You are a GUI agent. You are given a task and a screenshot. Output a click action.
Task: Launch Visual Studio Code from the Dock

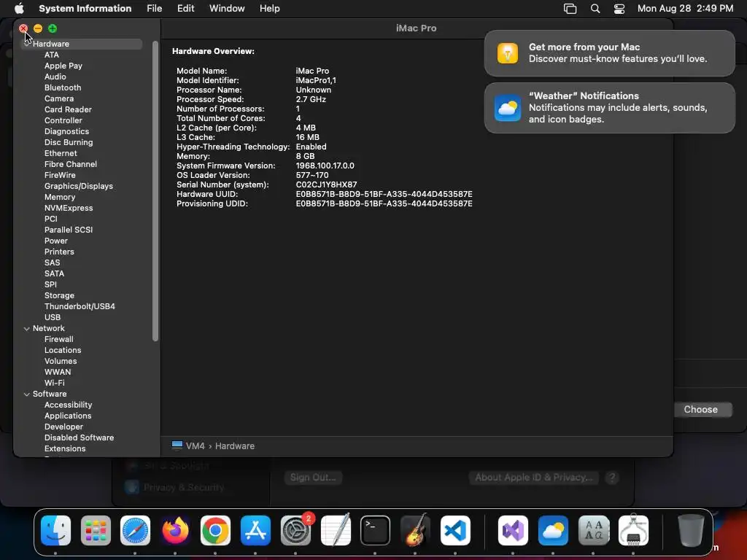[x=455, y=530]
